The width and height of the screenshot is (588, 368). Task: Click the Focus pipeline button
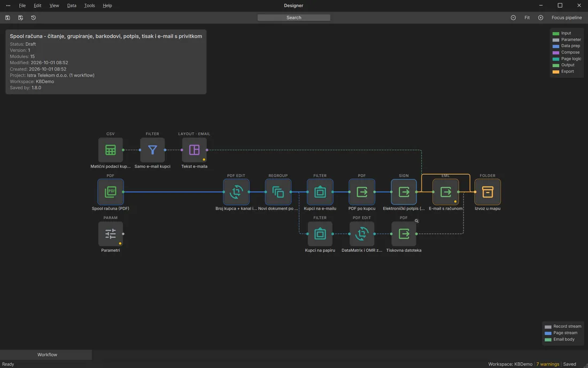[x=567, y=18]
